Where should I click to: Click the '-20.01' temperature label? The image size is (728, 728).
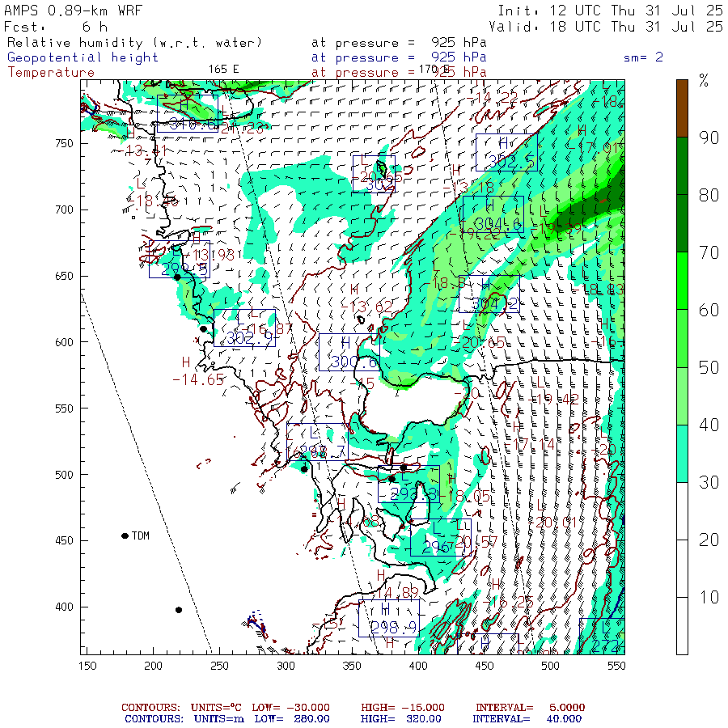(x=554, y=523)
